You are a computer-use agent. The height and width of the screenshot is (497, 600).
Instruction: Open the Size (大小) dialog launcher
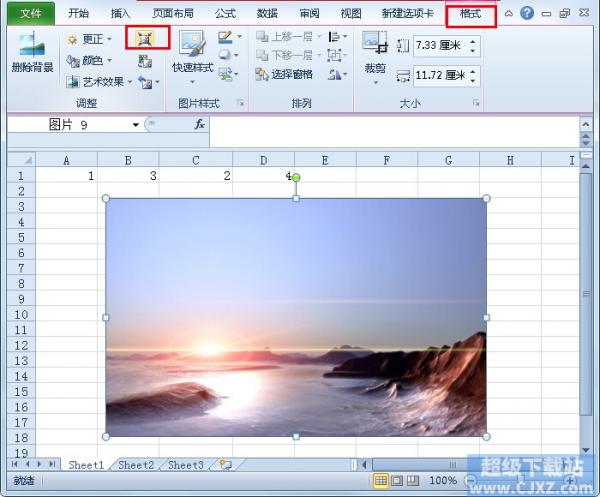(476, 103)
